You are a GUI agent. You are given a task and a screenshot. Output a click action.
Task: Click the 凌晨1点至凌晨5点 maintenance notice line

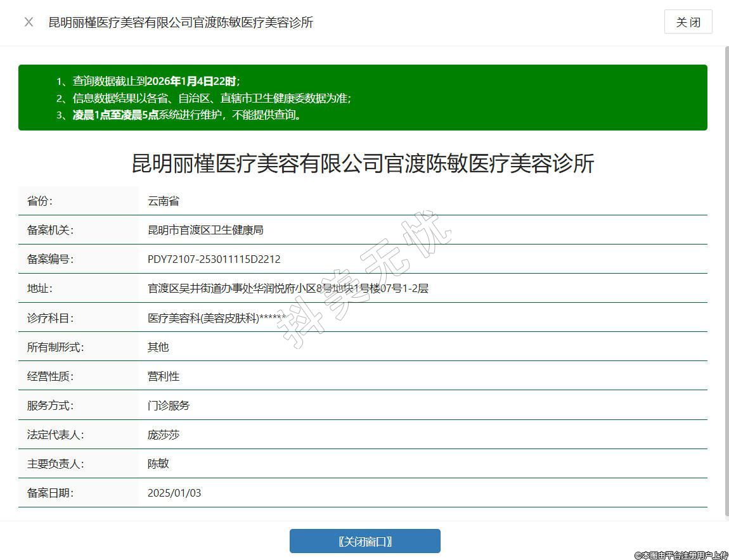point(187,115)
